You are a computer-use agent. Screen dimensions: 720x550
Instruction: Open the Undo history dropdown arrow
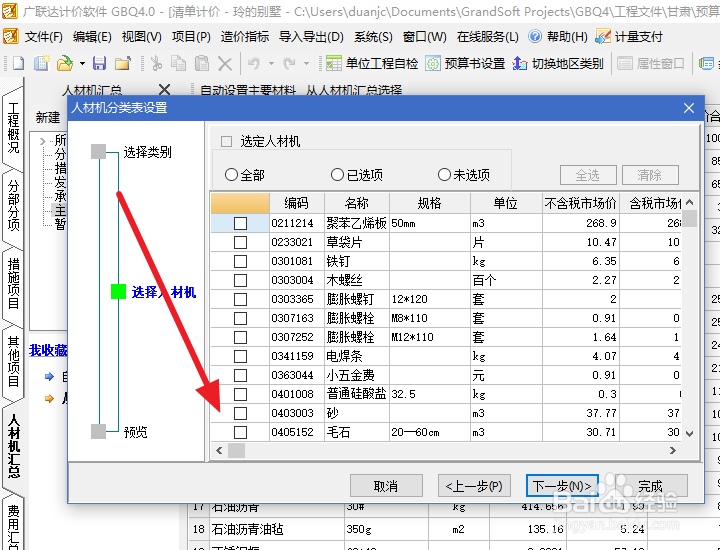pos(271,63)
